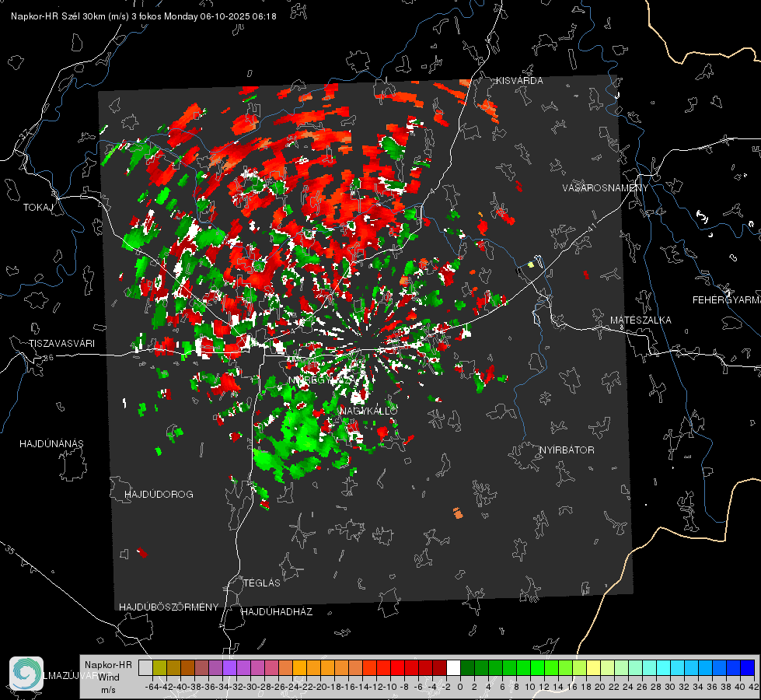The image size is (761, 700).
Task: Click the TÉGLÁS city label
Action: [262, 583]
